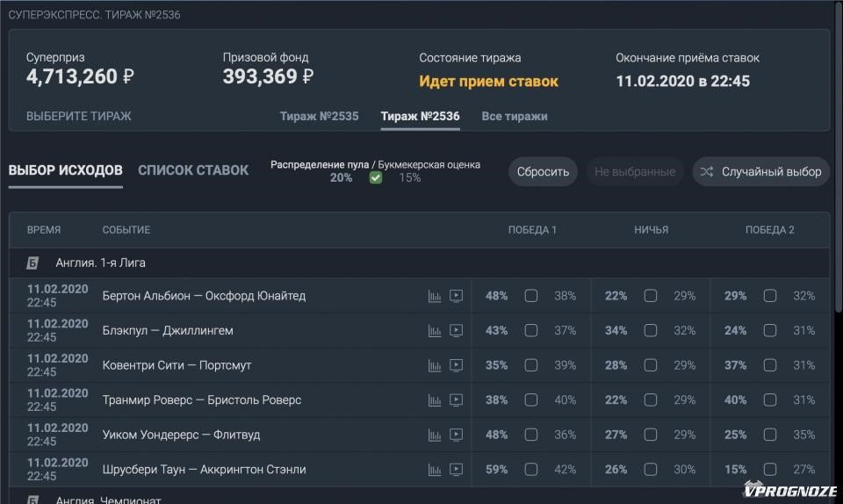Click the ПОБЕДА 1 column header
This screenshot has width=843, height=504.
click(x=532, y=230)
